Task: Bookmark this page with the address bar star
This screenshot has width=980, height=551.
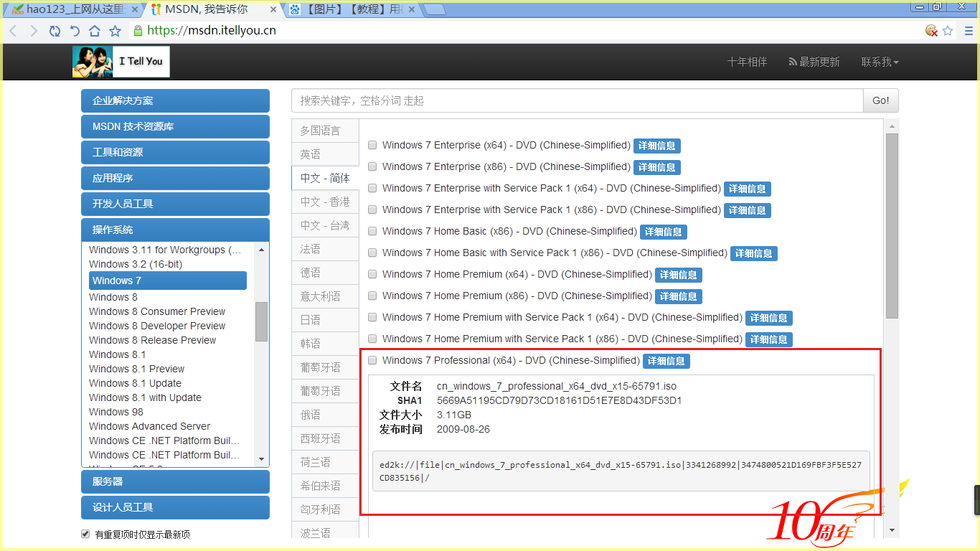Action: click(948, 31)
